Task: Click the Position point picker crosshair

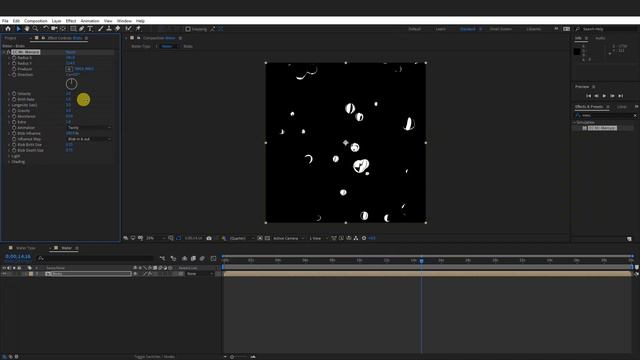Action: [x=69, y=69]
